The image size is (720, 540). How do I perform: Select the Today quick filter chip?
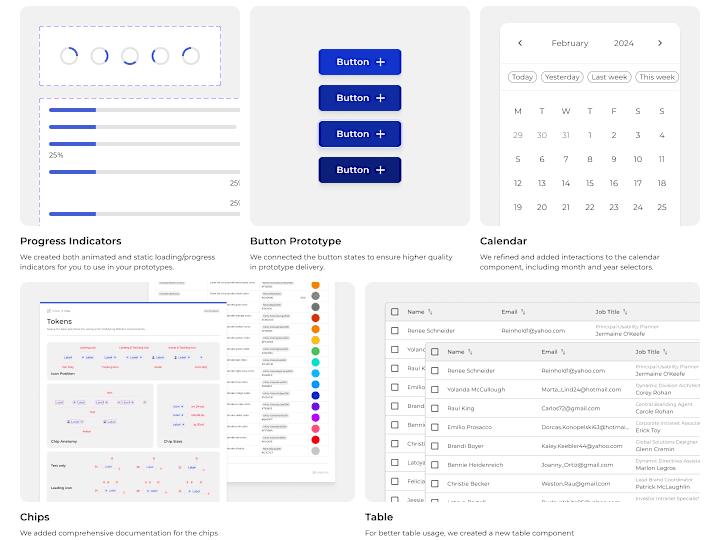[522, 77]
